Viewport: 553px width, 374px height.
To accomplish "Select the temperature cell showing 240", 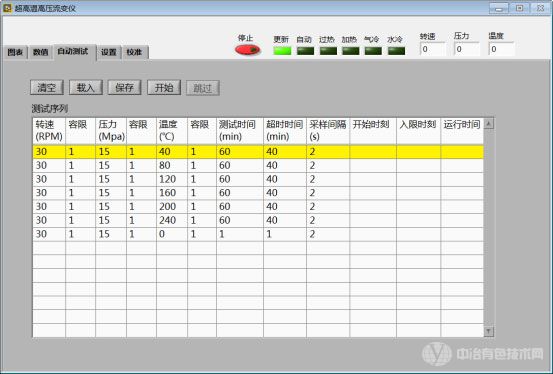I will pos(172,221).
